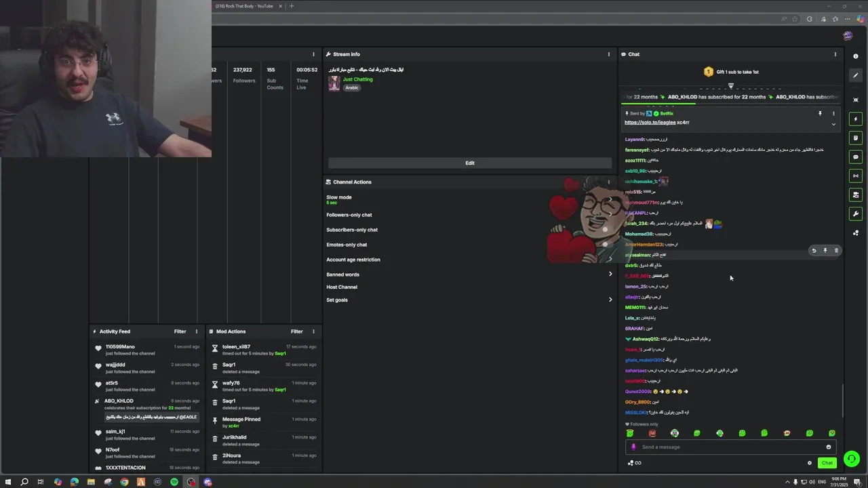
Task: Open the Mod Actions panel three-dot menu
Action: 313,331
